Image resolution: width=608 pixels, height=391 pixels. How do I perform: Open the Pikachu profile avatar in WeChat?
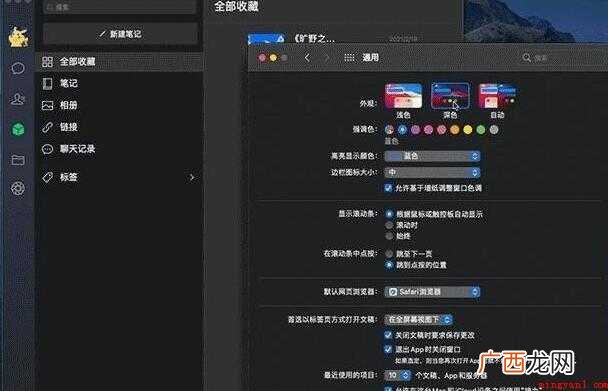pyautogui.click(x=18, y=38)
